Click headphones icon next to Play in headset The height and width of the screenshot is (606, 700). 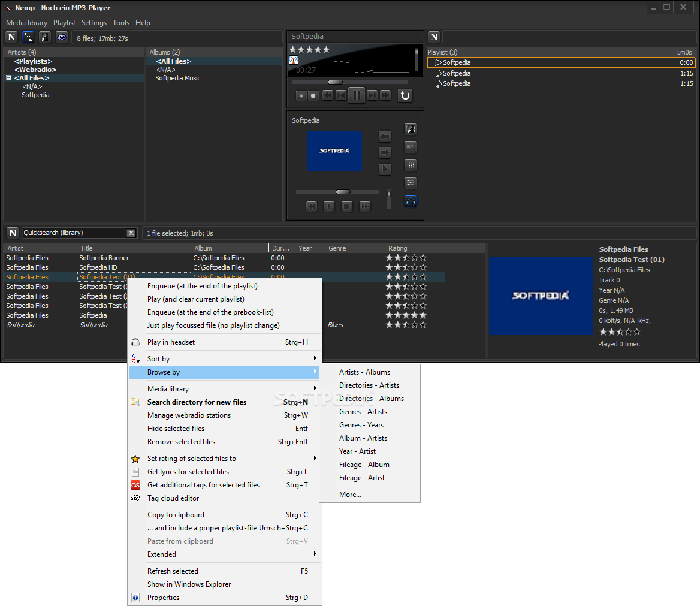point(135,342)
